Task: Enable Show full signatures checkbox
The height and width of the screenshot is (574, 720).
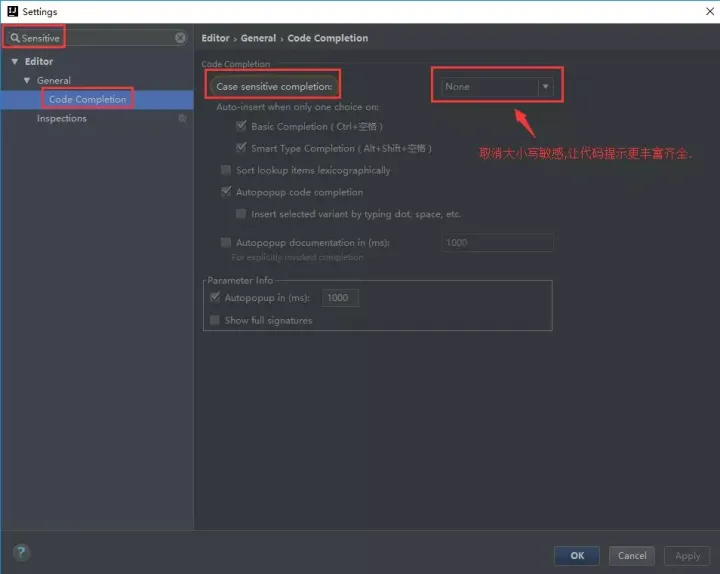Action: (215, 320)
